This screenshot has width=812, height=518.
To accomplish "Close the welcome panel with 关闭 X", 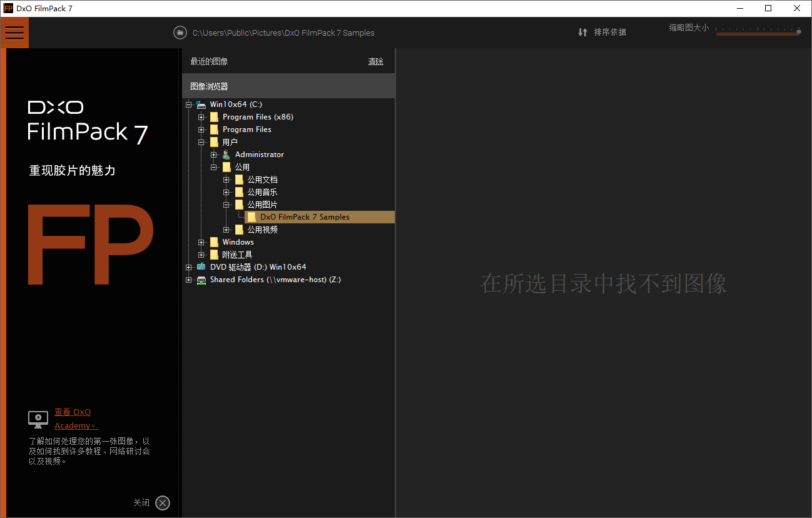I will [163, 503].
